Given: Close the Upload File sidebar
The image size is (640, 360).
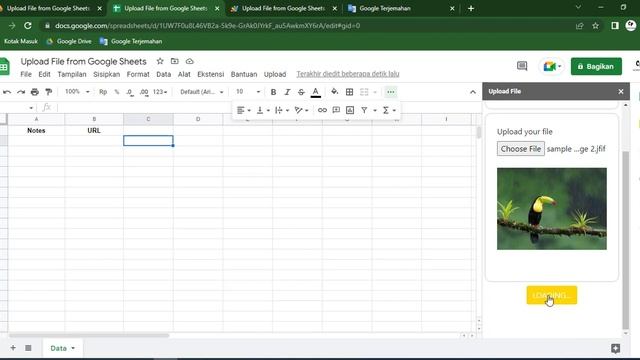Looking at the screenshot, I should (x=621, y=91).
